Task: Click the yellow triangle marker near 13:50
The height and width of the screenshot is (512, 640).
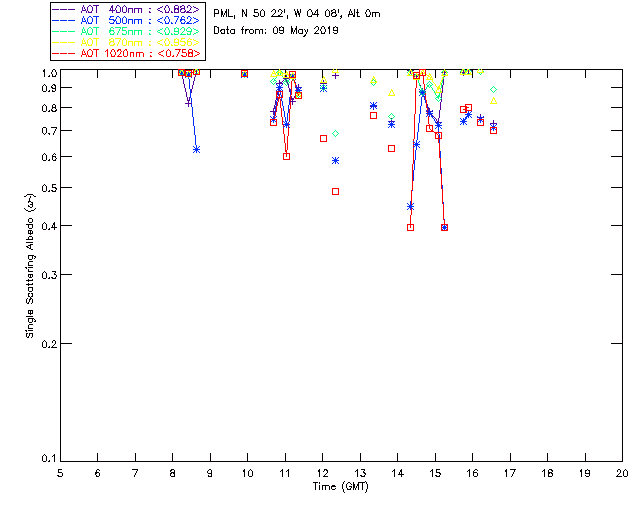Action: pos(391,93)
